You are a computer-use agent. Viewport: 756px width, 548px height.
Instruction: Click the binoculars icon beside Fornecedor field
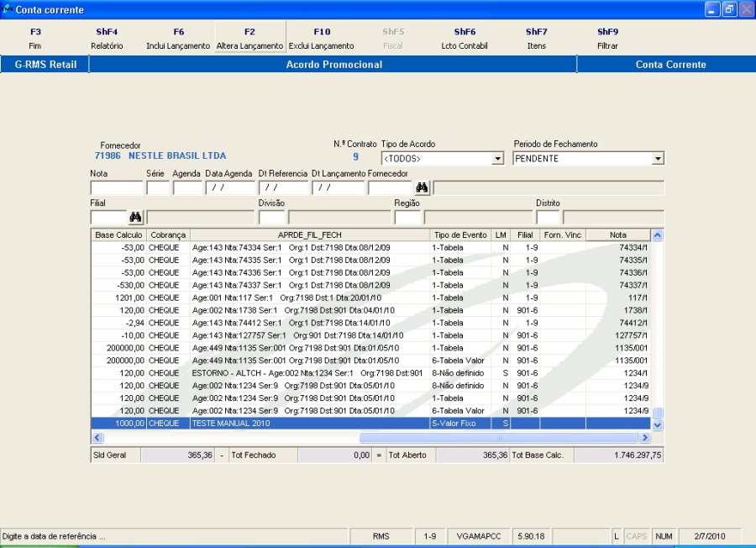coord(422,187)
